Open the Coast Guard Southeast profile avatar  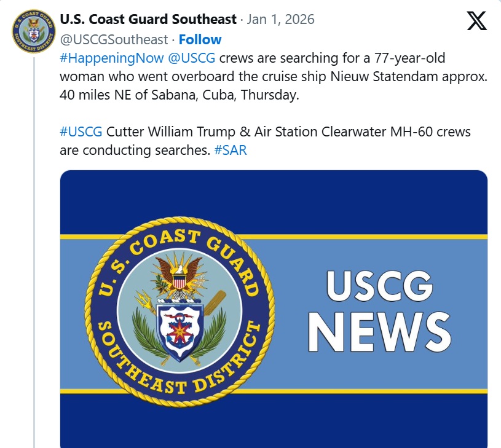pyautogui.click(x=34, y=31)
